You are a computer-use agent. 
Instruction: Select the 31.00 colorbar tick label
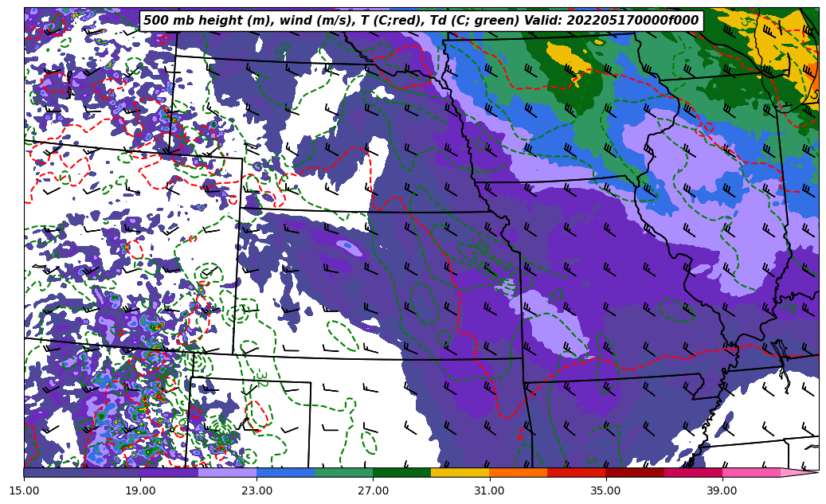[489, 490]
